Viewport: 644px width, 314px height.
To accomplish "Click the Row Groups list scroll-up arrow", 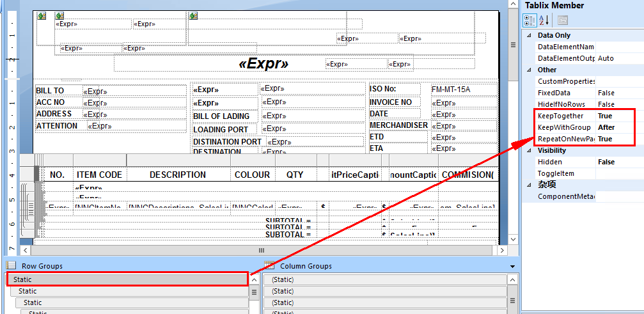I will pos(255,280).
